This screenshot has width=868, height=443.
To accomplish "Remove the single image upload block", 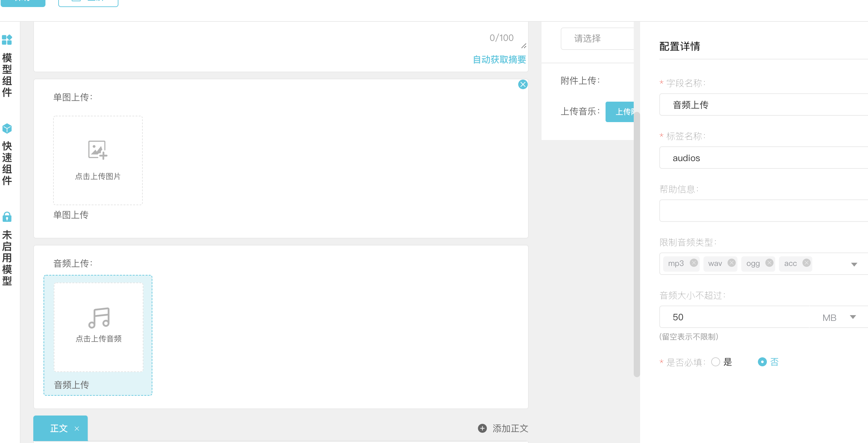I will [x=523, y=84].
